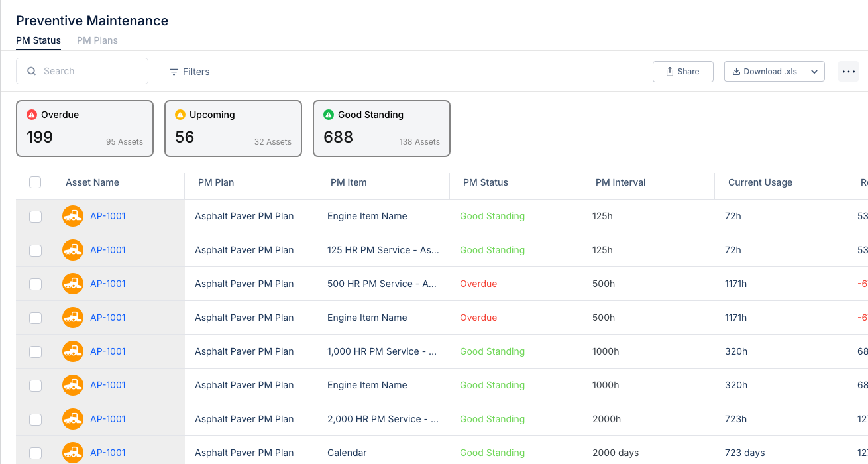Click the '56' upcoming count
868x464 pixels.
(185, 137)
